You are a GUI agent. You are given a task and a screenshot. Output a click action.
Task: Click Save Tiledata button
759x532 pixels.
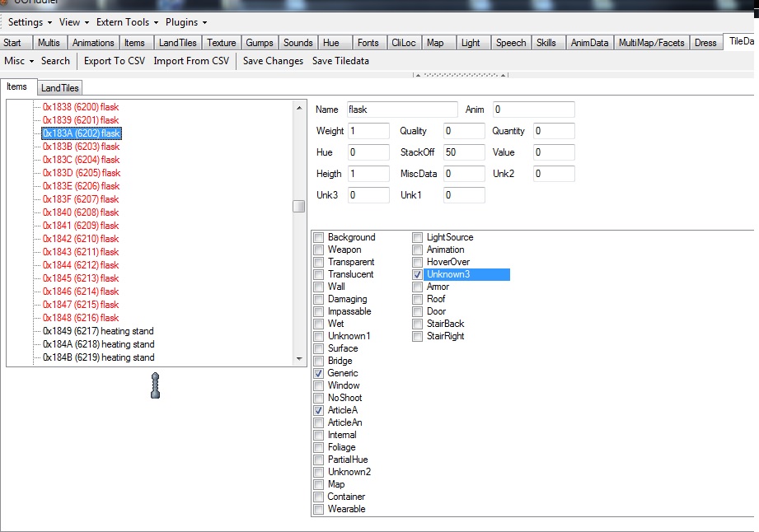coord(340,61)
